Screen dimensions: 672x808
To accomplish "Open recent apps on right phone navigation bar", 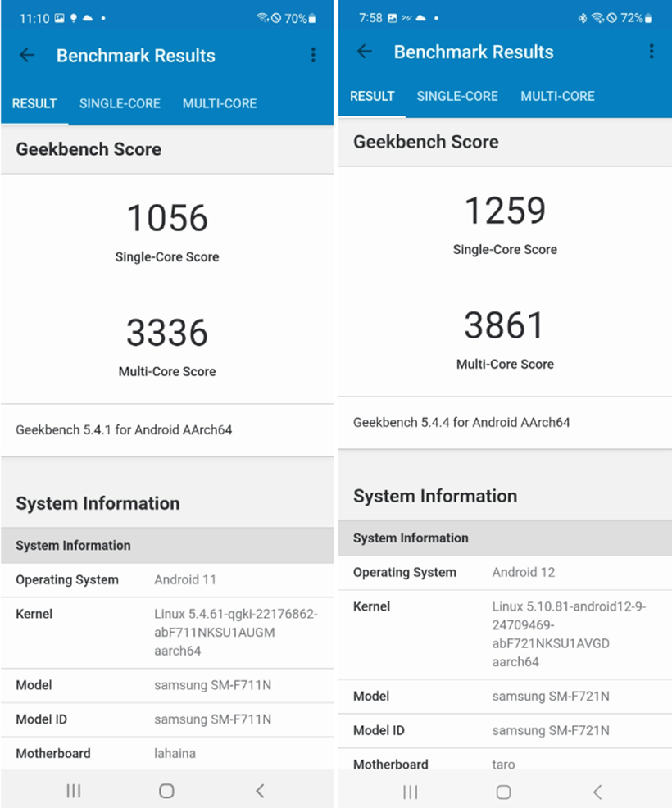I will click(411, 792).
